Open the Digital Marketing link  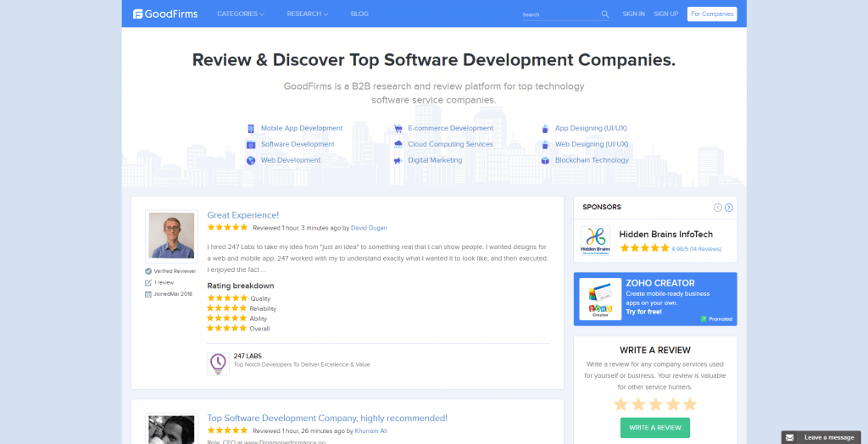click(435, 160)
